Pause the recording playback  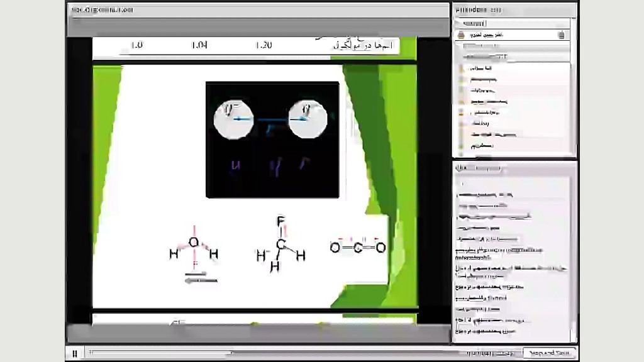75,353
